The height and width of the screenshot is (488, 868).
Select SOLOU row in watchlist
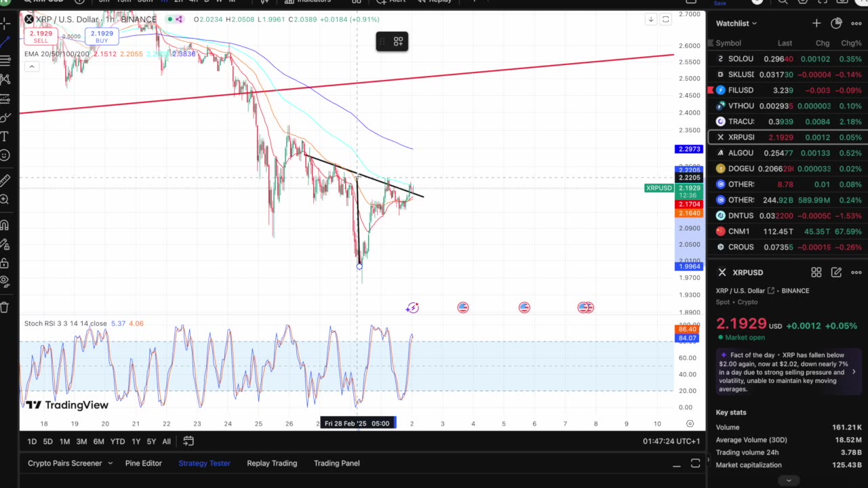(787, 59)
